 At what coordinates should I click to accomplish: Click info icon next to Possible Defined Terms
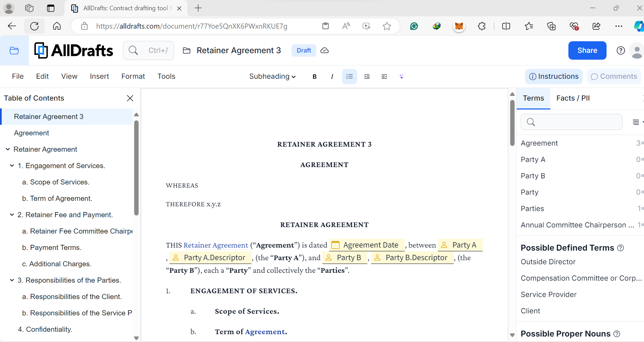point(621,248)
